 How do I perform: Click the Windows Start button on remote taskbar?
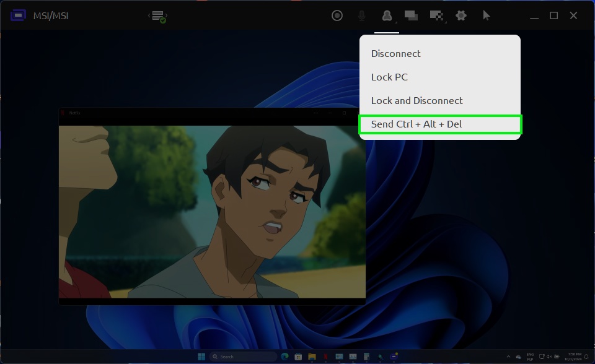(x=201, y=357)
